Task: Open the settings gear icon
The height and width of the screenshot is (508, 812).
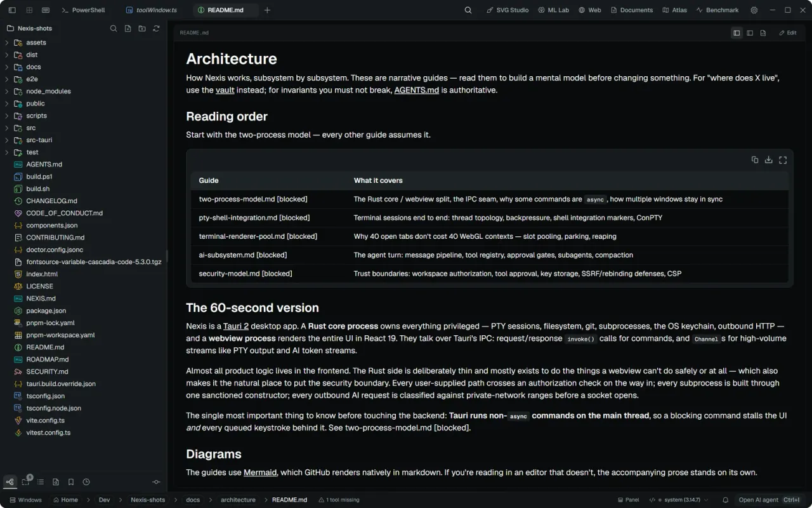Action: [754, 10]
